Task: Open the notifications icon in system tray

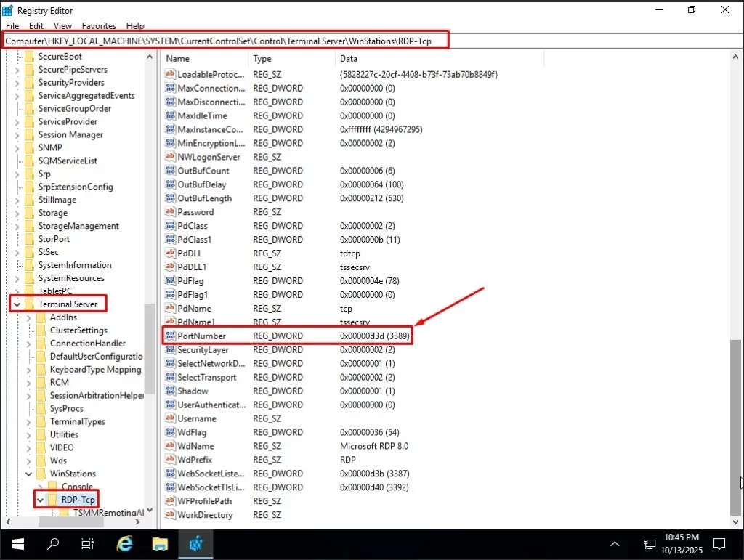Action: click(x=719, y=543)
